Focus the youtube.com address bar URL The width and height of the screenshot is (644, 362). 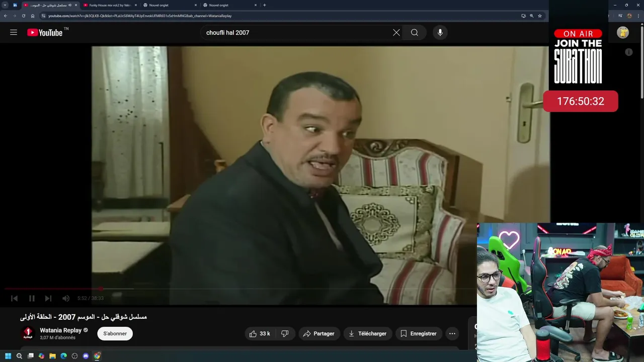(140, 16)
